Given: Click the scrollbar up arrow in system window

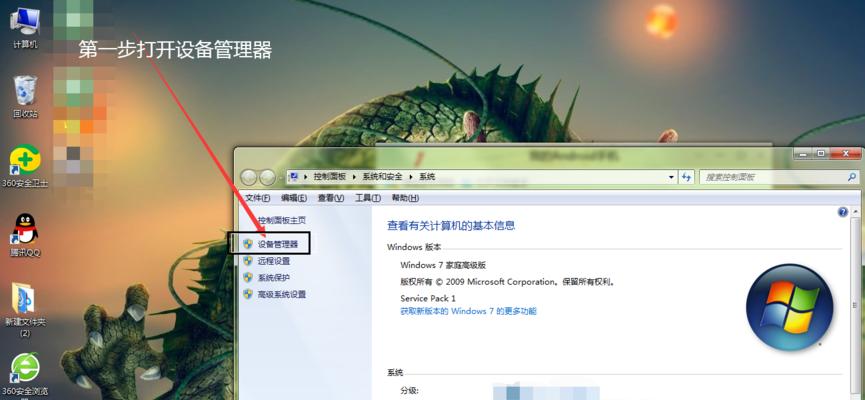Looking at the screenshot, I should coord(856,212).
